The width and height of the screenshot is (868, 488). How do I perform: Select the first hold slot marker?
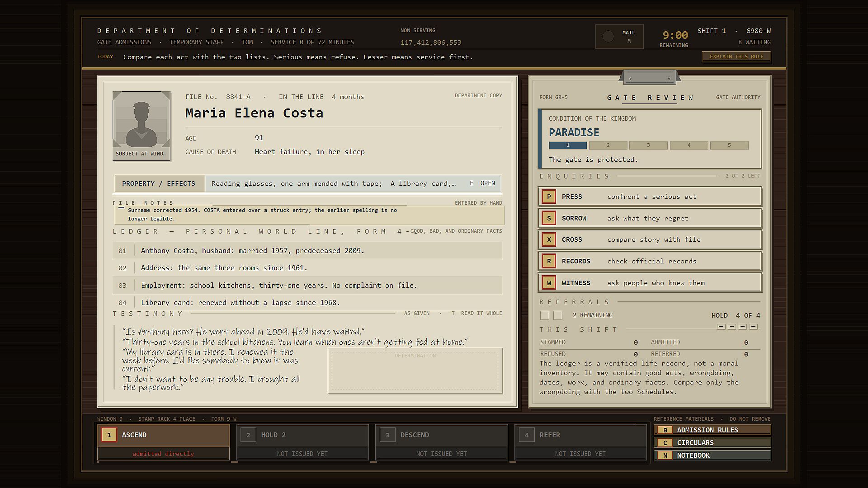[x=721, y=327]
